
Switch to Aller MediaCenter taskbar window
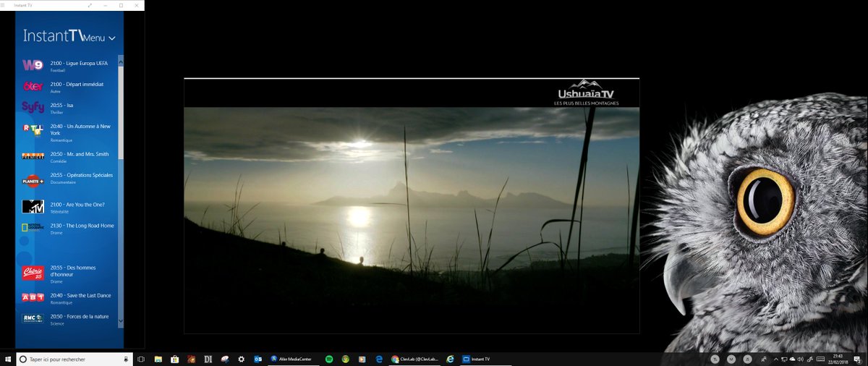[x=293, y=359]
